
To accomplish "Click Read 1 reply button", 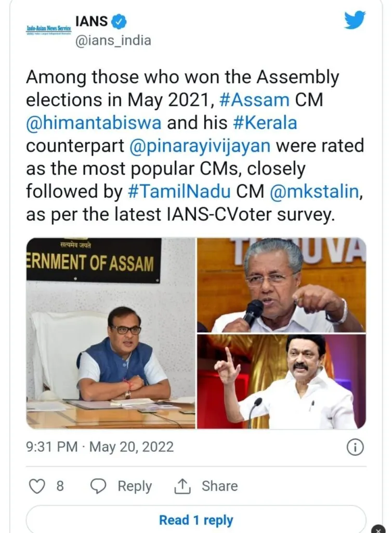I will [x=196, y=519].
